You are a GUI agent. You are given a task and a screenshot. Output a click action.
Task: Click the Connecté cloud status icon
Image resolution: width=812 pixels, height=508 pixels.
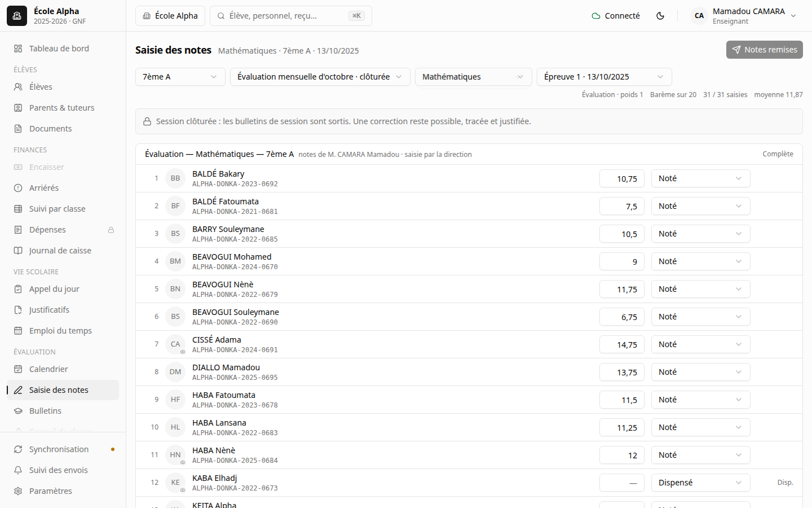[x=596, y=16]
